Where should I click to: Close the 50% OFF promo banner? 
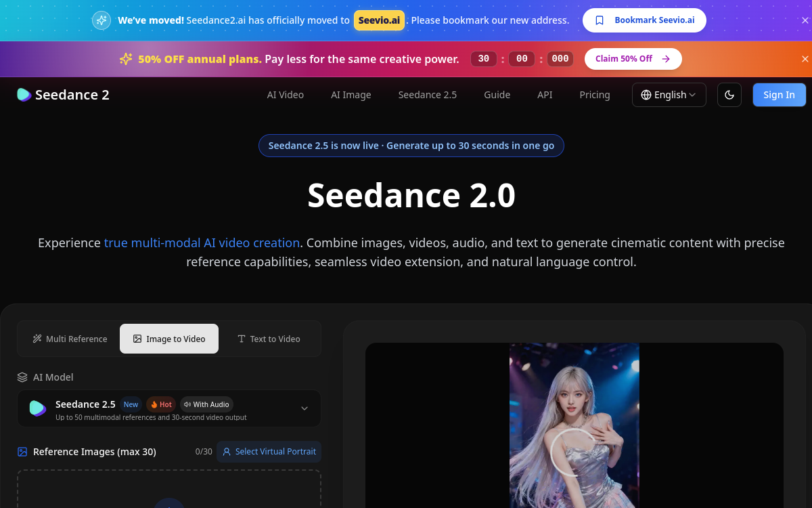click(805, 59)
